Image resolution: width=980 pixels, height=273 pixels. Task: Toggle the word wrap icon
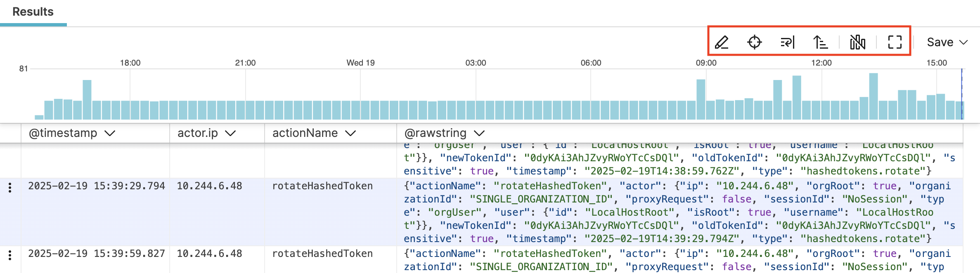(x=787, y=42)
